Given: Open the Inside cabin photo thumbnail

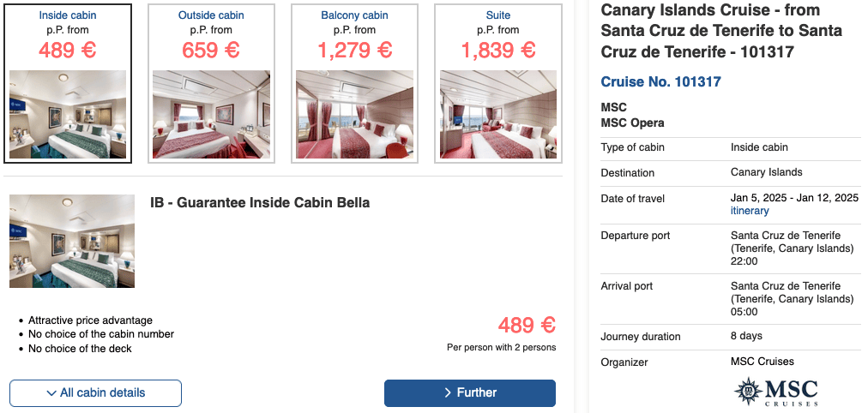Looking at the screenshot, I should (x=68, y=114).
